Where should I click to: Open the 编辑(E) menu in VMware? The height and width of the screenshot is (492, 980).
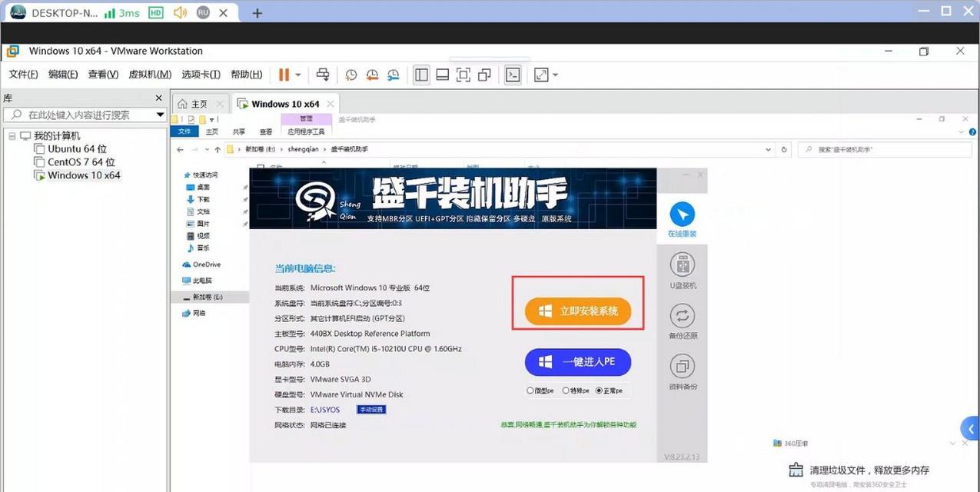click(x=63, y=75)
